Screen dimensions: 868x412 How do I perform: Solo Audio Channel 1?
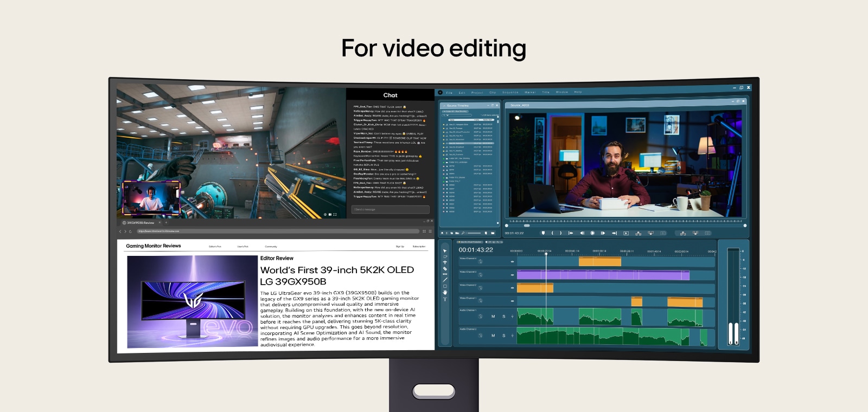pyautogui.click(x=503, y=317)
